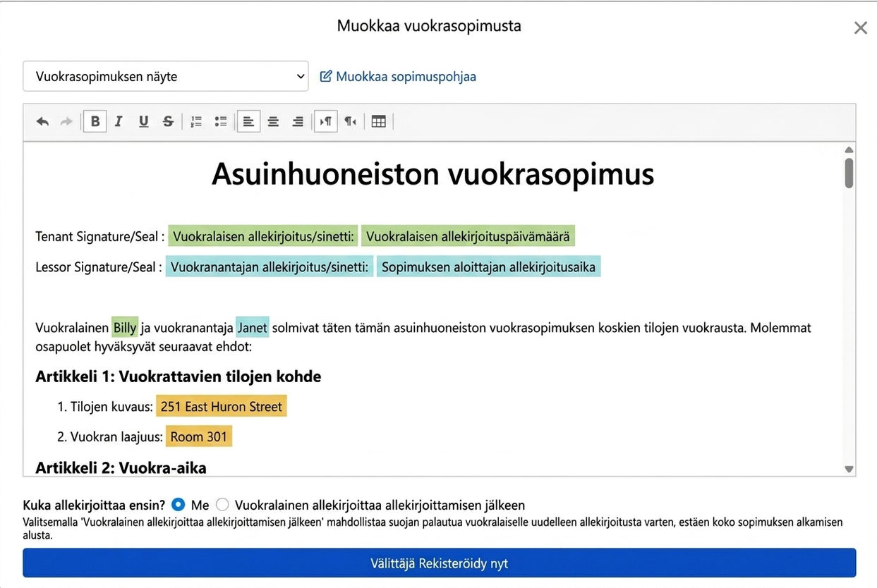Screen dimensions: 877x588
Task: Click the 251 East Huron Street field
Action: click(222, 406)
